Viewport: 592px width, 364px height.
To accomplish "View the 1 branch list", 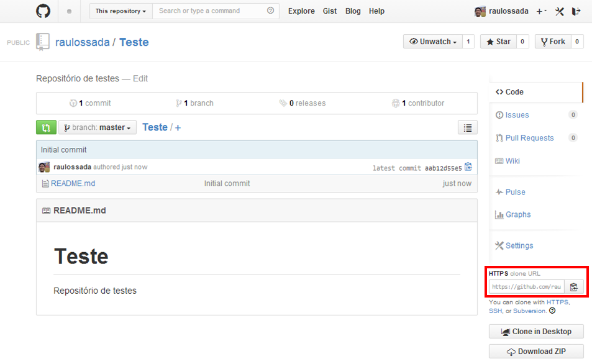I will tap(194, 103).
